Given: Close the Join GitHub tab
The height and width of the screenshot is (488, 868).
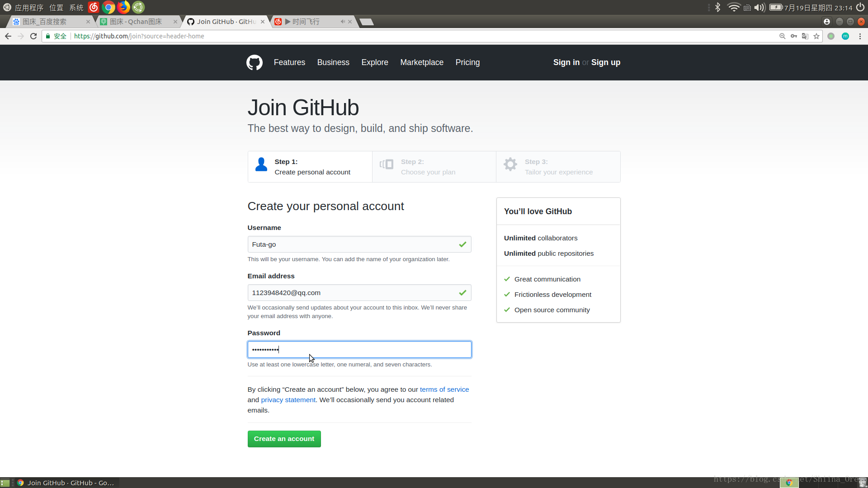Looking at the screenshot, I should pos(263,22).
